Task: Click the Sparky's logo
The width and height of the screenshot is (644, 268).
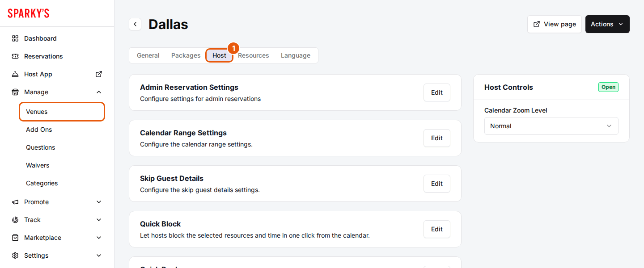Action: [28, 13]
